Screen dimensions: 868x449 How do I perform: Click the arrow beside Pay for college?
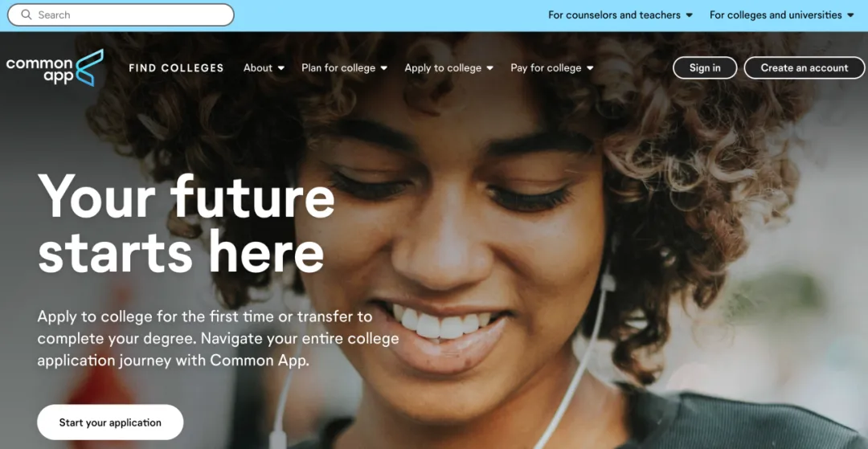coord(590,68)
